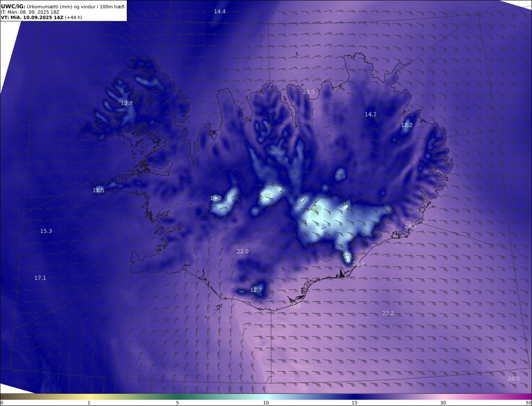This screenshot has height=406, width=532.
Task: Click the 24.9 value label on the map
Action: click(x=358, y=264)
